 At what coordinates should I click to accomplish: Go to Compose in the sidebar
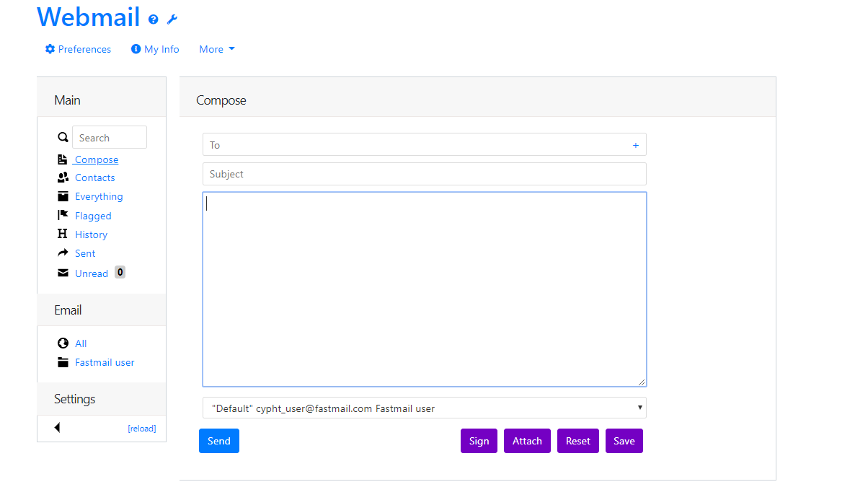(97, 159)
